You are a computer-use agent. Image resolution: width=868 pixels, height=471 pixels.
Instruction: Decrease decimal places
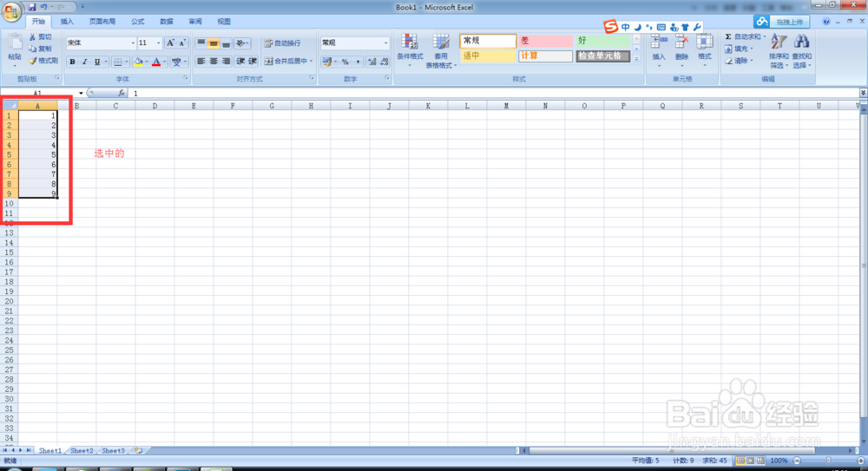click(385, 62)
